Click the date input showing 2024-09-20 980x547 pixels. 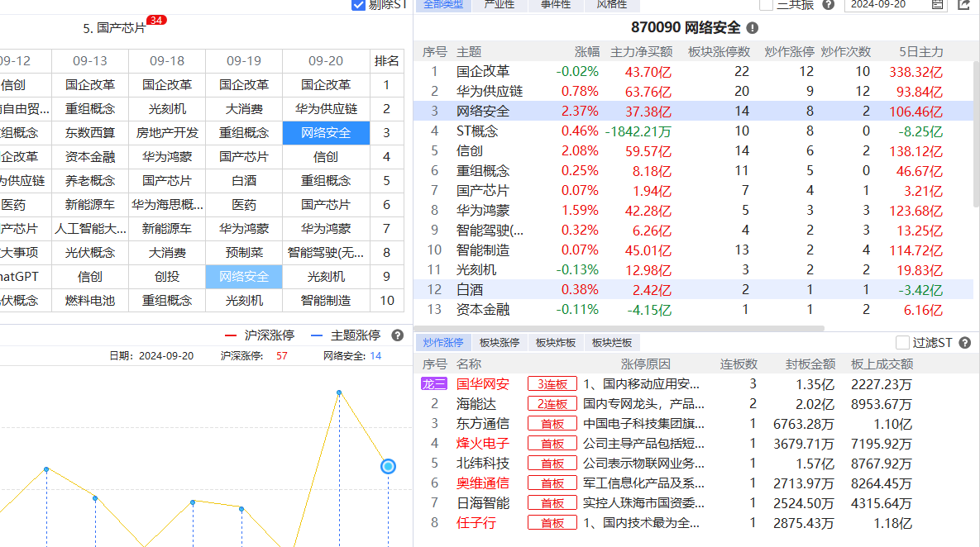click(885, 4)
